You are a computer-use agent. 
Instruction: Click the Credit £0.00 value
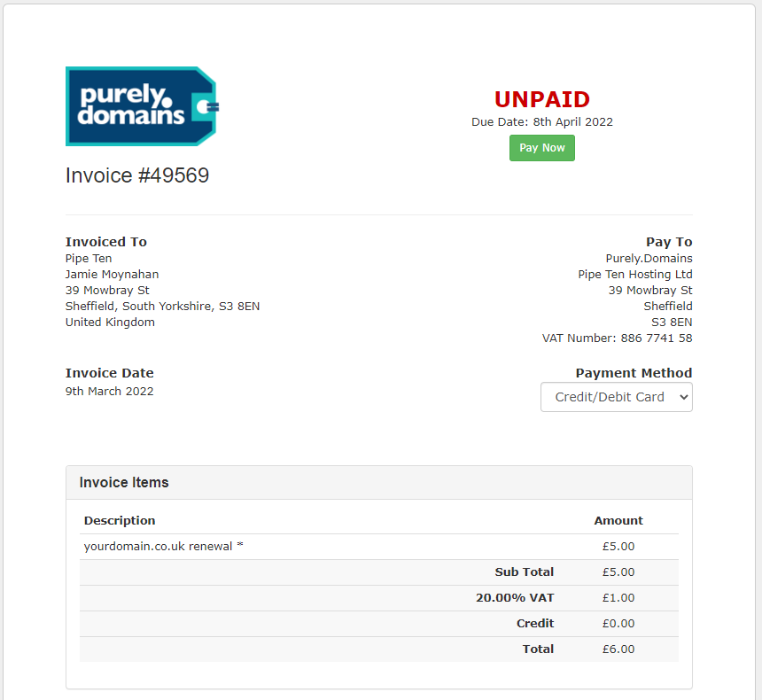click(x=618, y=623)
